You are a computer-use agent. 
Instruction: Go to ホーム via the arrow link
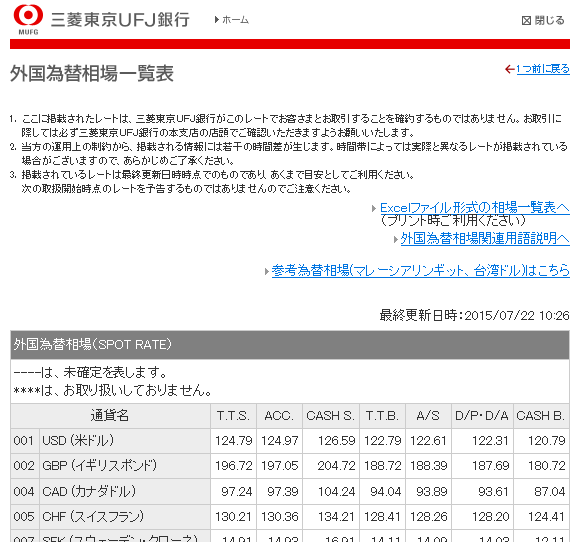[x=232, y=20]
